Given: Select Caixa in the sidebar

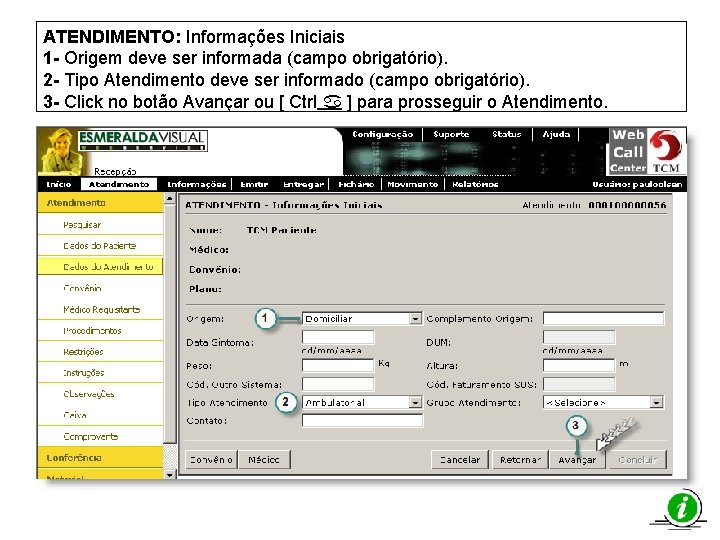Looking at the screenshot, I should (x=101, y=415).
